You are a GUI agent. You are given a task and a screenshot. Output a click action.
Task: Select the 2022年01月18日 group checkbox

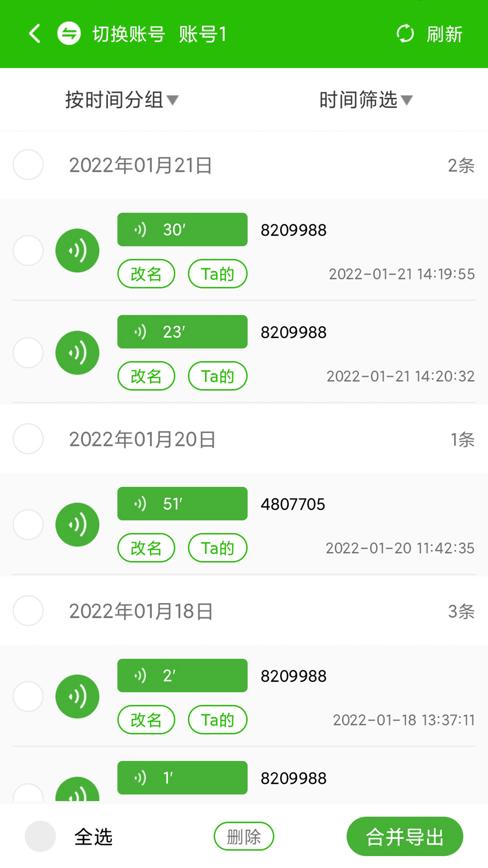tap(28, 611)
